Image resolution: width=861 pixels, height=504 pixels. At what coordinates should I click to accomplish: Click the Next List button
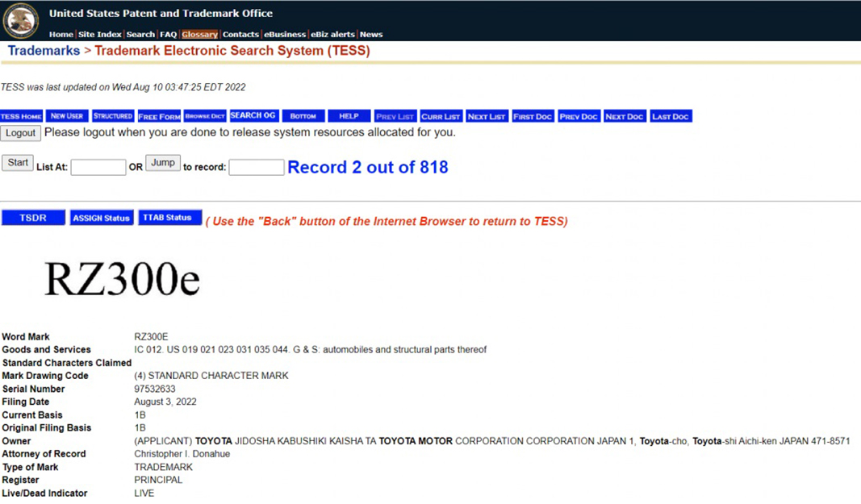487,116
